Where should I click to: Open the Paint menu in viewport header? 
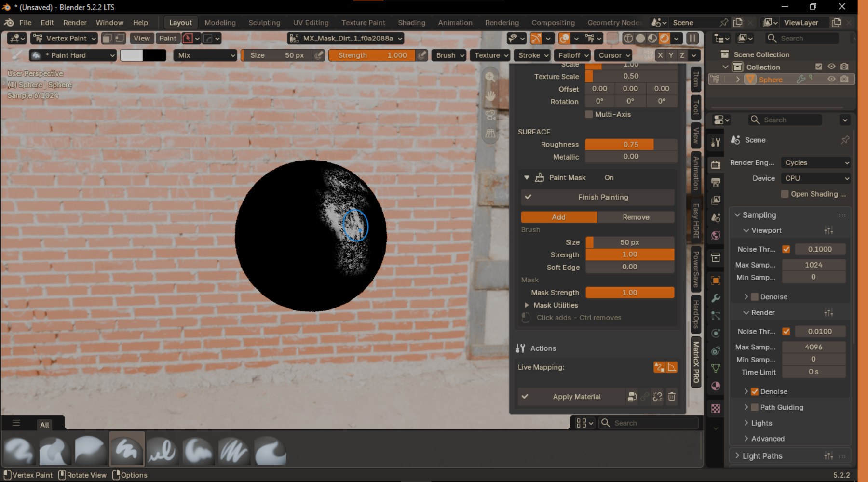168,38
